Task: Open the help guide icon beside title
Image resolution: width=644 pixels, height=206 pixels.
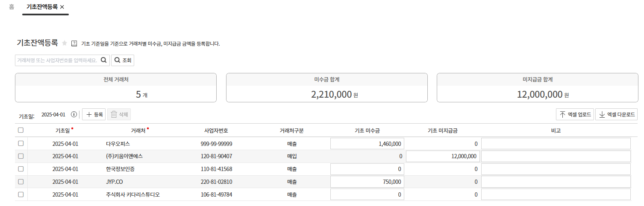Action: click(74, 43)
